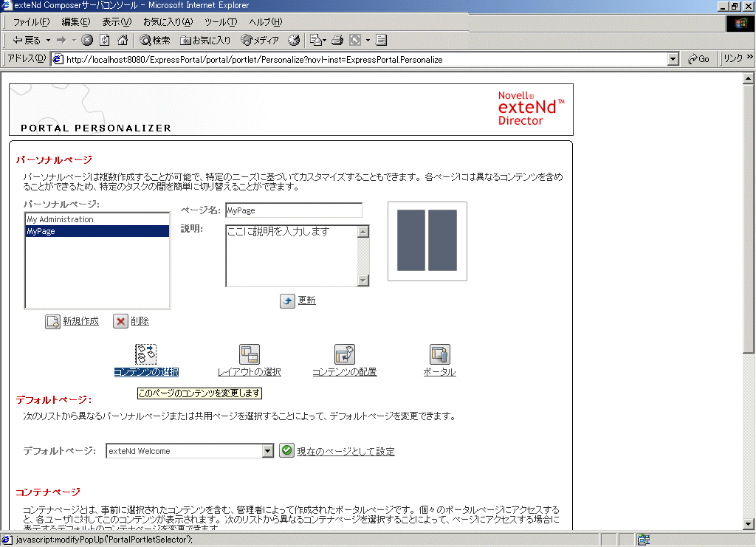Click the Refresh page icon

pyautogui.click(x=105, y=41)
